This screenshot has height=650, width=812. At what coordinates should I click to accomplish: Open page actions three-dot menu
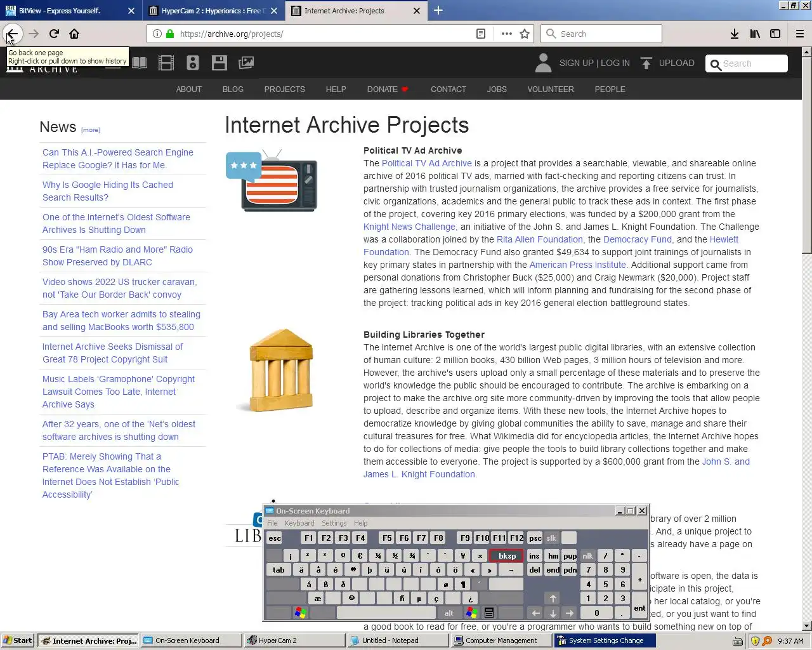click(506, 34)
